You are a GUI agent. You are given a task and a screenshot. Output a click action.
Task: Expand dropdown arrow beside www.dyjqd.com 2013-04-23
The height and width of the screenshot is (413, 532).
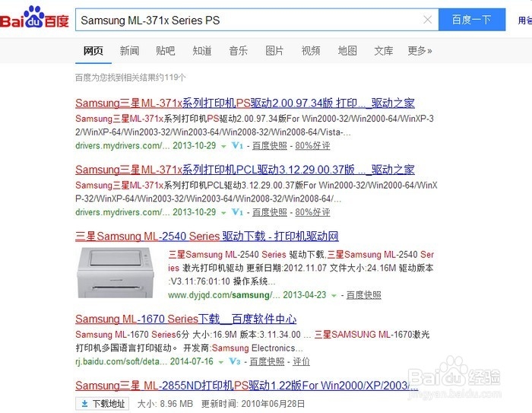(x=334, y=296)
